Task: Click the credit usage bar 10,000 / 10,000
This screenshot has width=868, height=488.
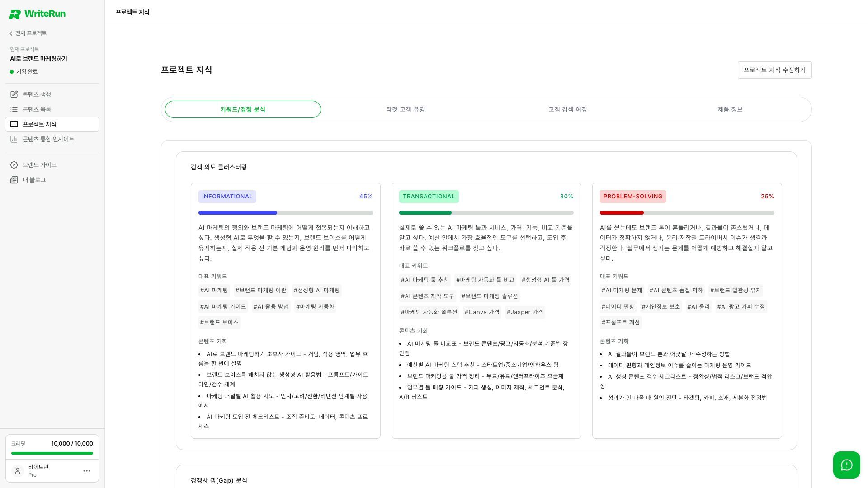Action: tap(52, 453)
